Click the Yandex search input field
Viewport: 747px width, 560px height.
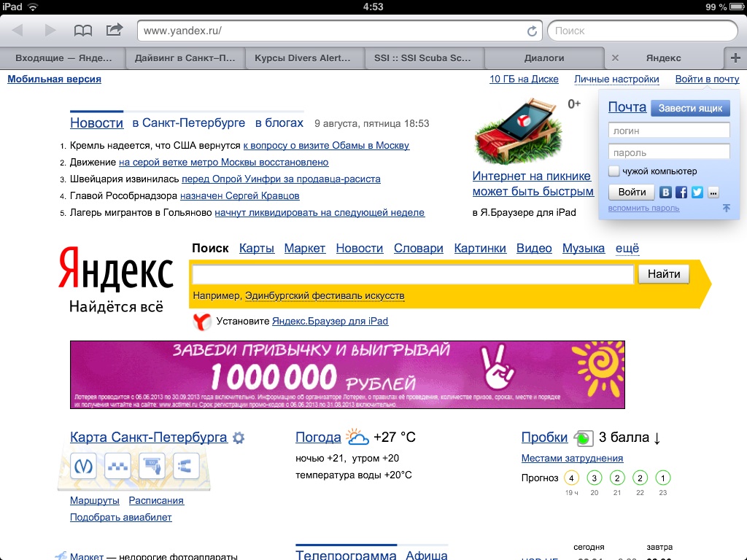click(412, 274)
